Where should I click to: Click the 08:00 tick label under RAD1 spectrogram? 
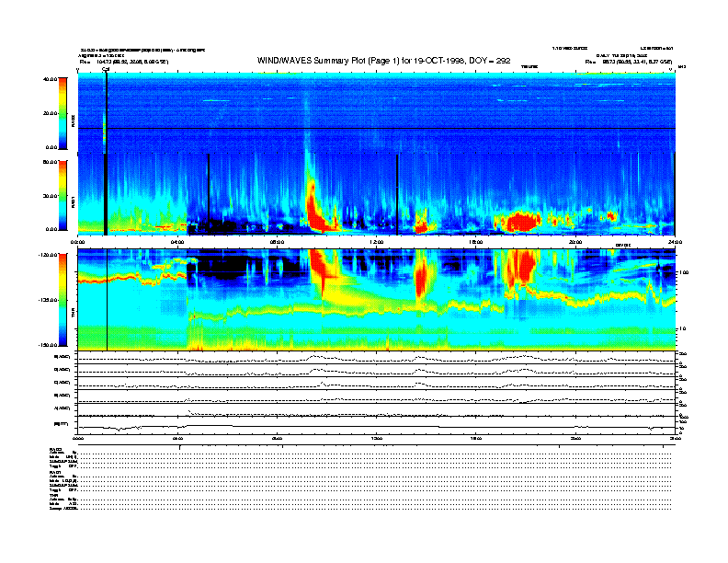point(277,242)
